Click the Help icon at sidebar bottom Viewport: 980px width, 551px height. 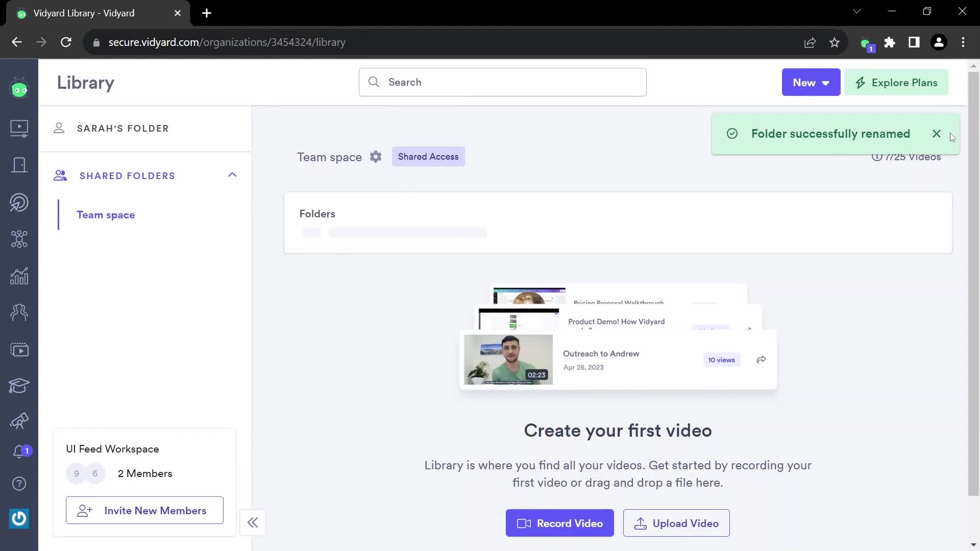coord(18,484)
